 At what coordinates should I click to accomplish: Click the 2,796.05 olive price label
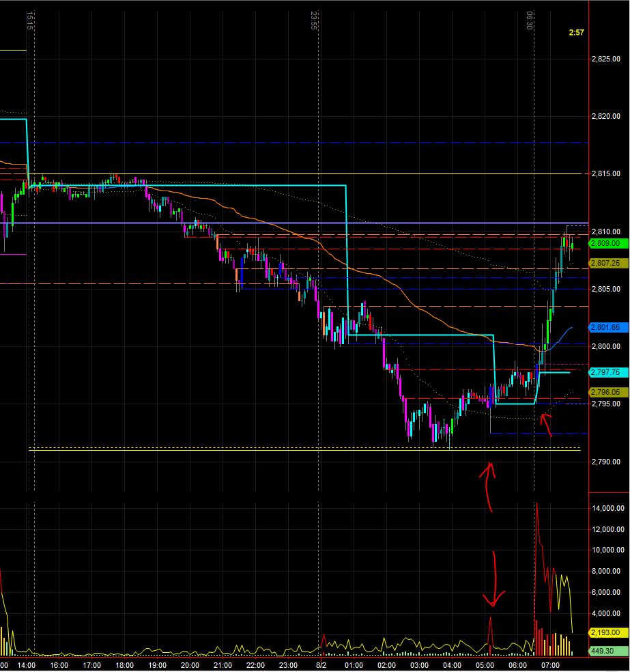(x=609, y=393)
